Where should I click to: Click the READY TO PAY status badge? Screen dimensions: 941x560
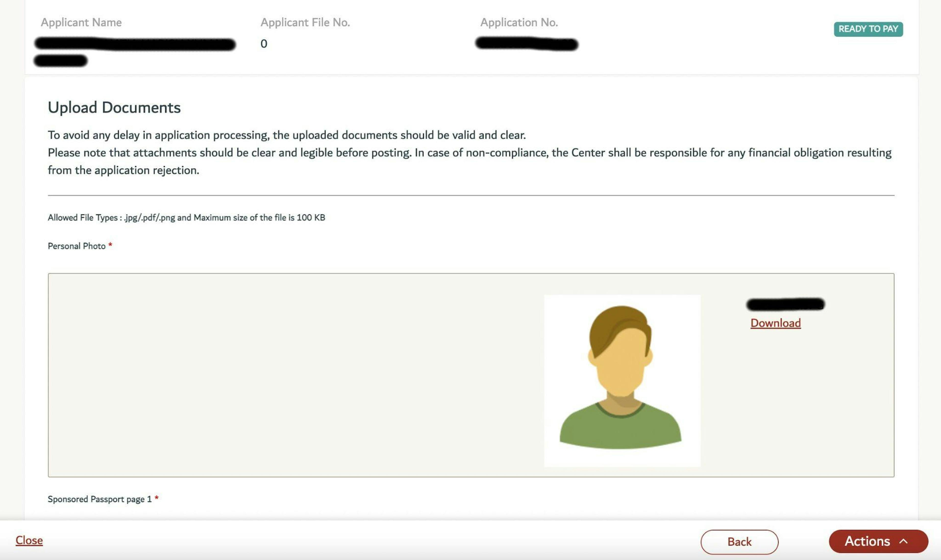pos(868,29)
